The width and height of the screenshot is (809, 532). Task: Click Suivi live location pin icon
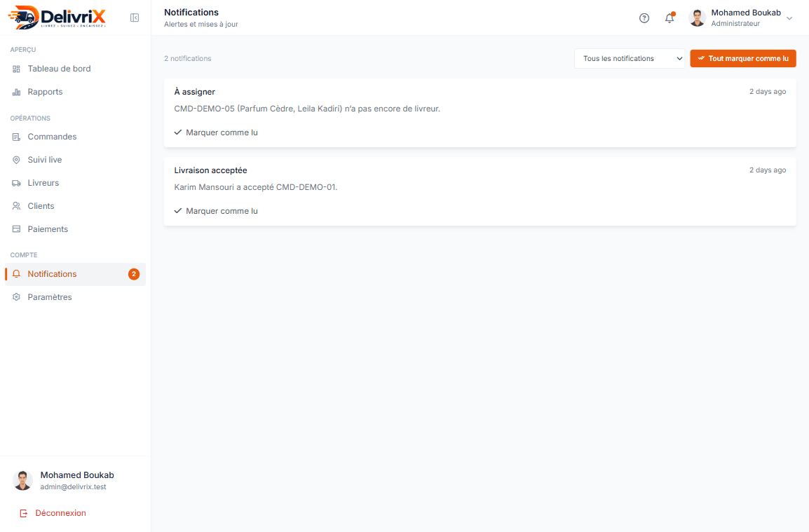(17, 160)
